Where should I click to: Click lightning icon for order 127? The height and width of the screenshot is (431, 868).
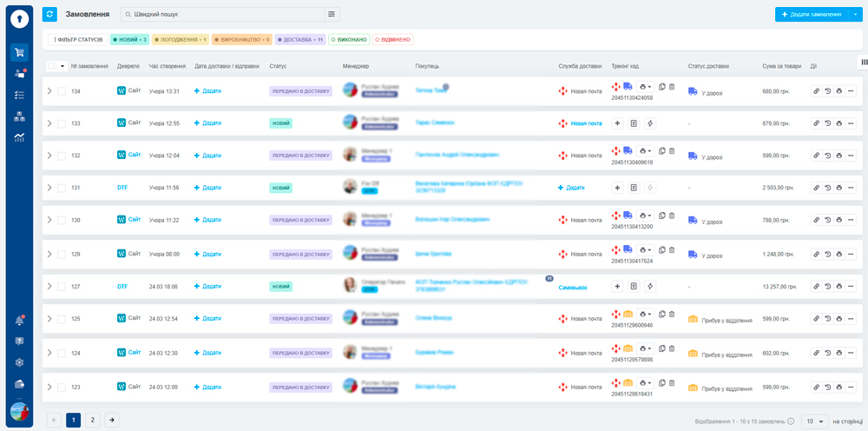tap(650, 287)
